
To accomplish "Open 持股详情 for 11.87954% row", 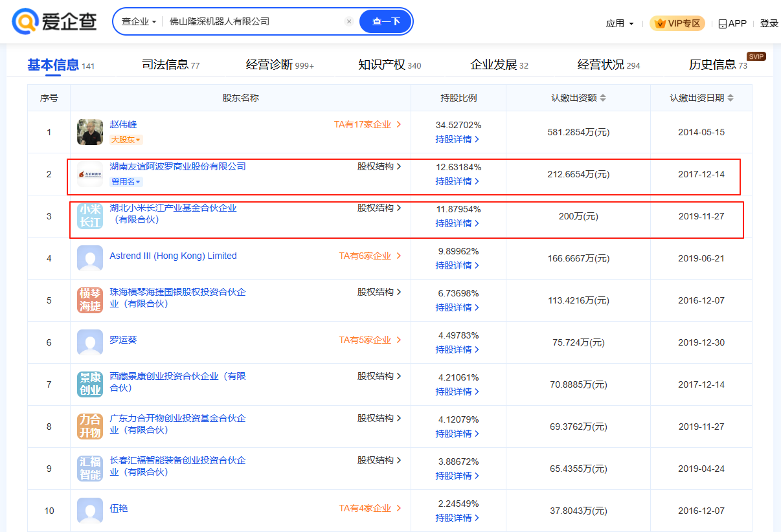I will (458, 223).
